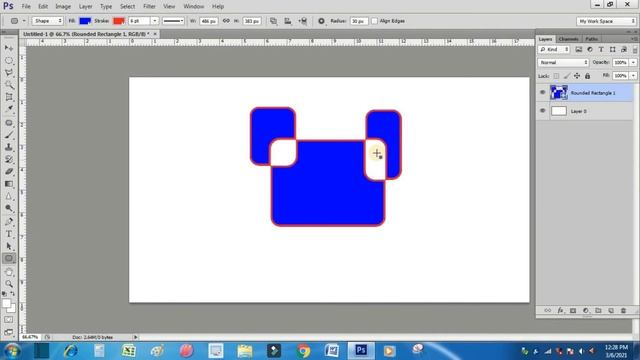
Task: Create new layer icon in Layers panel
Action: (x=611, y=311)
